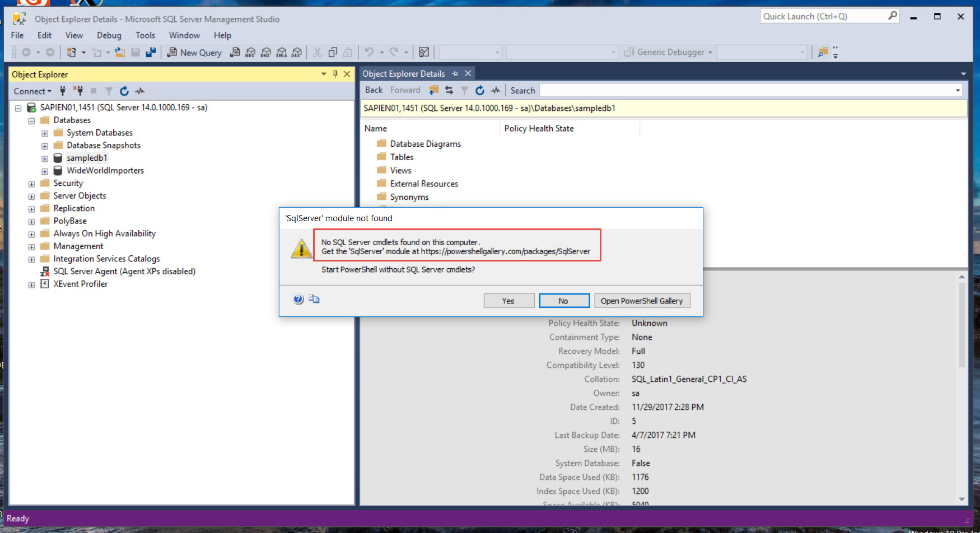Select XEvent Profiler node in tree

81,284
